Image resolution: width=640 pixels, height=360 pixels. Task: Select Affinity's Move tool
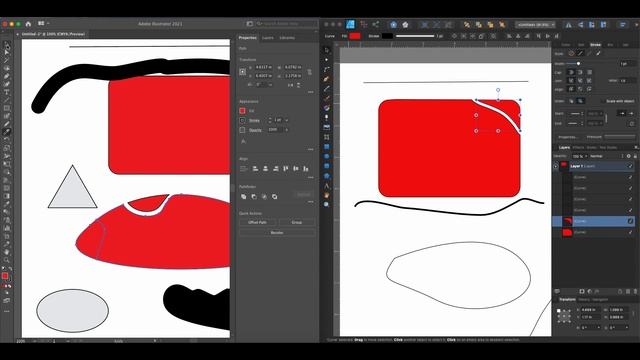click(327, 50)
